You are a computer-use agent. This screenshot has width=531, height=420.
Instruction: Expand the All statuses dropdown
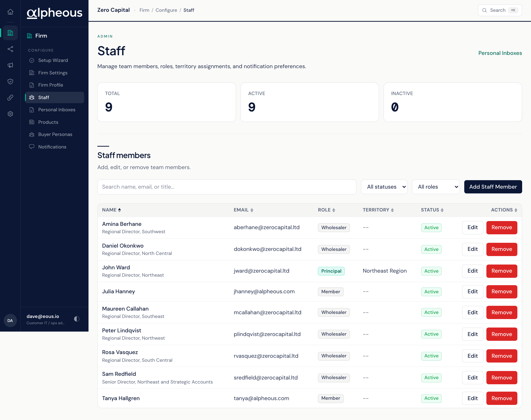click(x=384, y=187)
